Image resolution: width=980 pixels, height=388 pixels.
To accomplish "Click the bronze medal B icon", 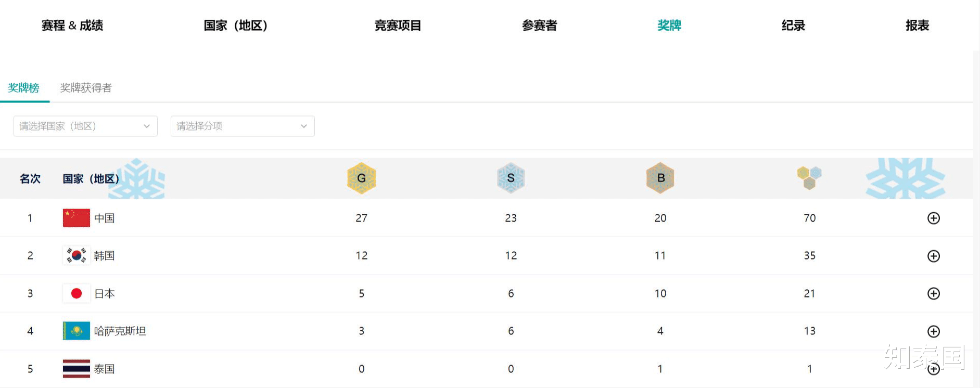I will pos(660,178).
